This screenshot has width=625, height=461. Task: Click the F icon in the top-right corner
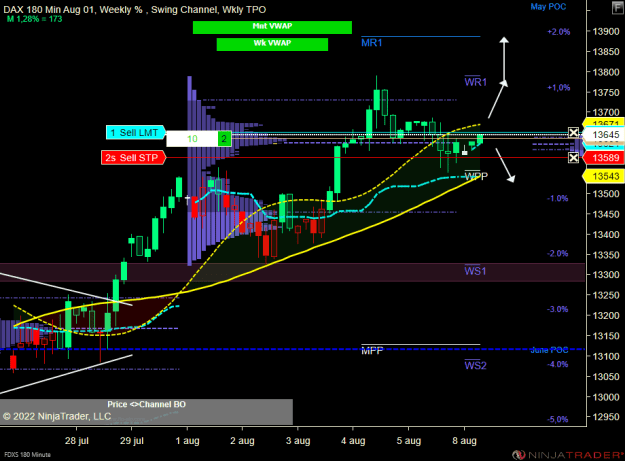coord(617,8)
